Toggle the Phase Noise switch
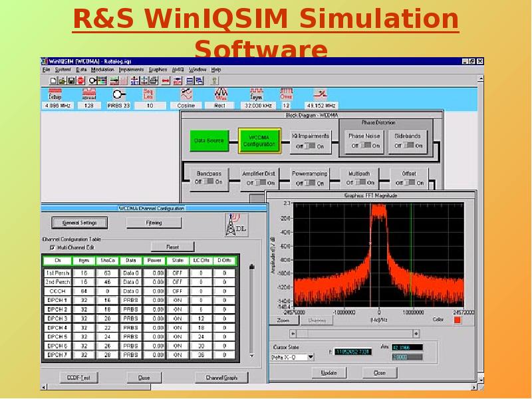The width and height of the screenshot is (532, 399). [x=365, y=146]
